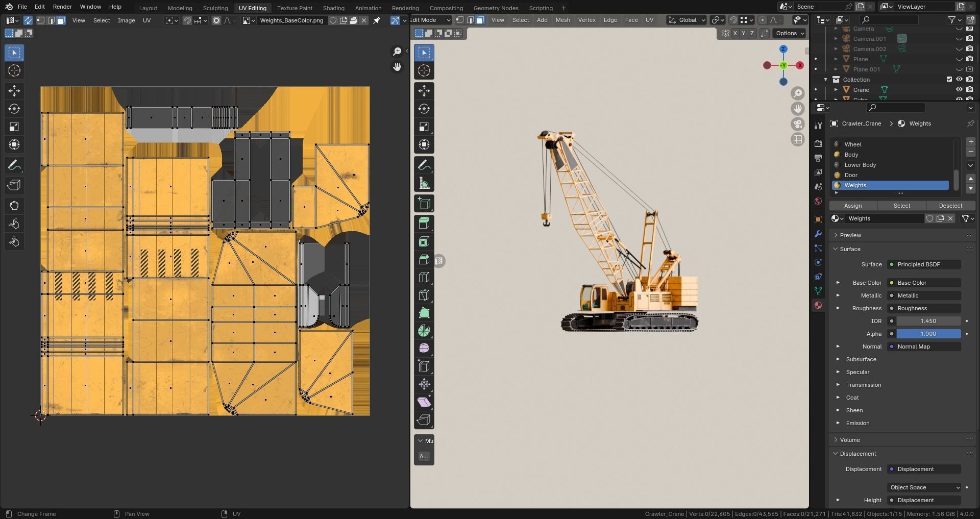
Task: Select the Shrink/Fatten tool
Action: [x=424, y=384]
